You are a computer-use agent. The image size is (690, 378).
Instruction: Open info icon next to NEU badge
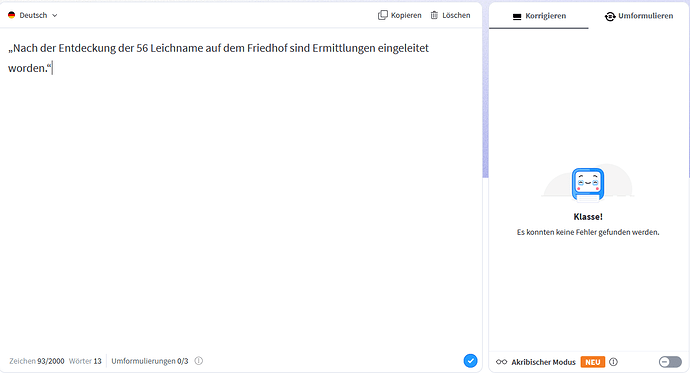pos(613,362)
